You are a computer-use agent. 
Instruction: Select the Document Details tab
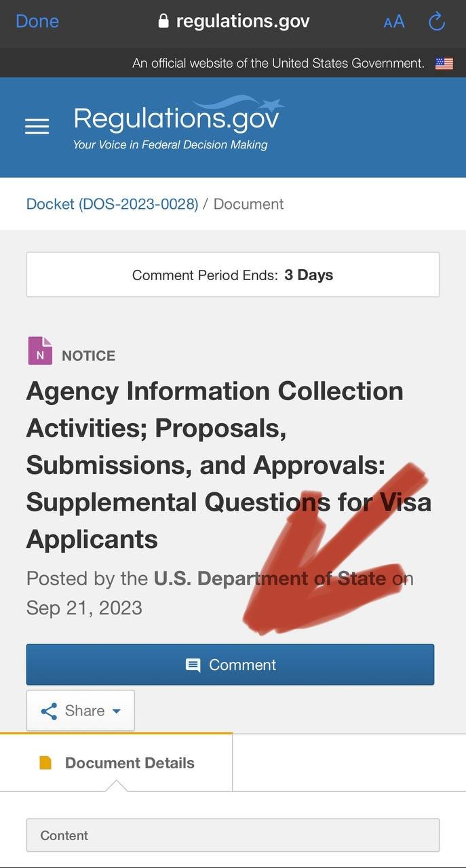click(117, 763)
